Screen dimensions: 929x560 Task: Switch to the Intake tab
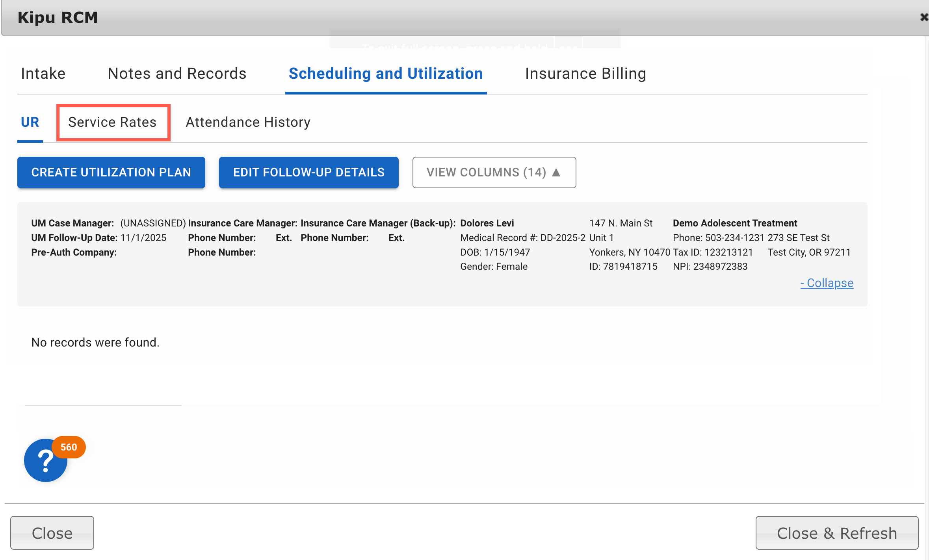pyautogui.click(x=43, y=73)
